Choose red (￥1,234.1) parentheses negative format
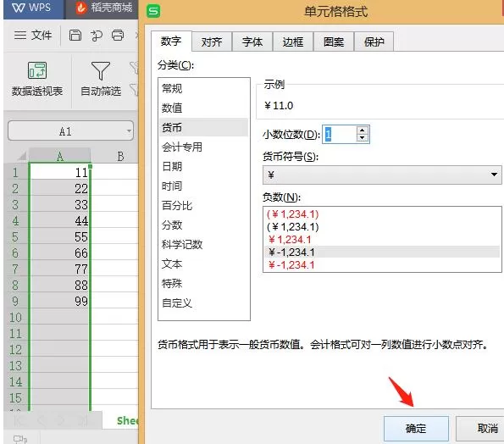 tap(382, 214)
